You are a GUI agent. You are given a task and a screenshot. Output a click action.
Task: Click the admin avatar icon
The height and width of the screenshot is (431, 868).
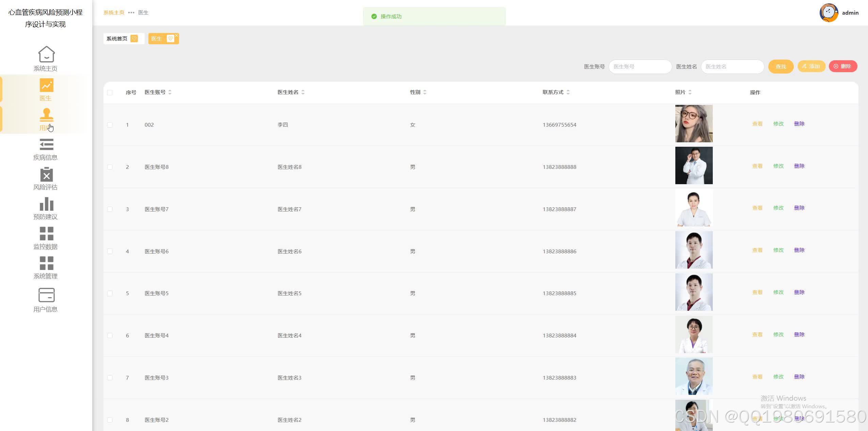coord(829,13)
